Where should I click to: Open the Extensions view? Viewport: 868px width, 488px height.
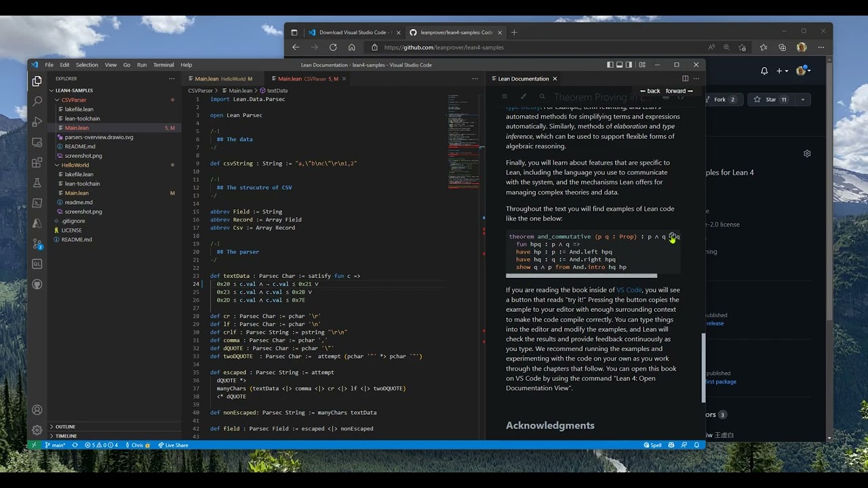pos(37,163)
